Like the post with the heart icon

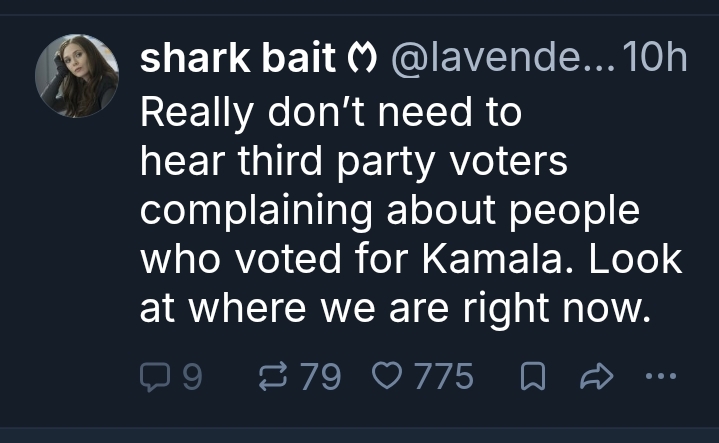click(384, 377)
